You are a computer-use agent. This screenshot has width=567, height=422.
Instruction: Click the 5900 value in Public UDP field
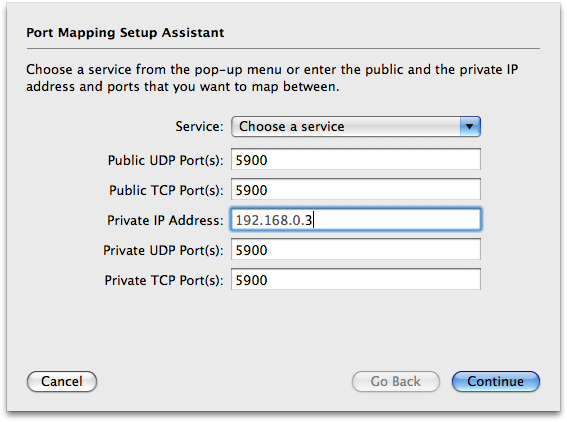point(251,160)
